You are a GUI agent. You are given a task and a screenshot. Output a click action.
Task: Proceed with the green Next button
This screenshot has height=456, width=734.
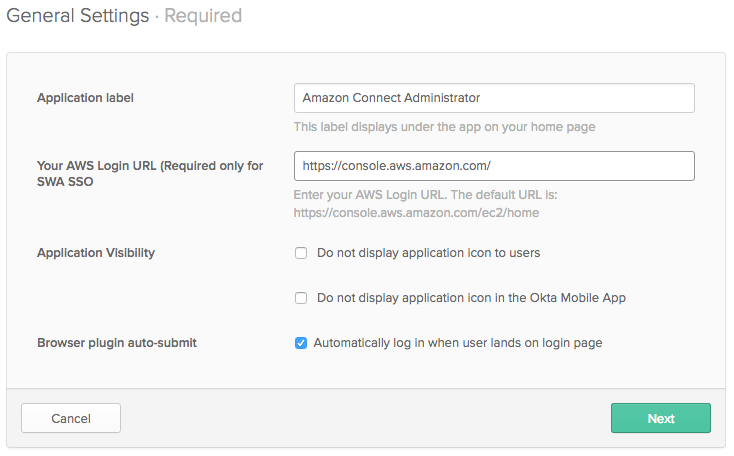click(660, 418)
